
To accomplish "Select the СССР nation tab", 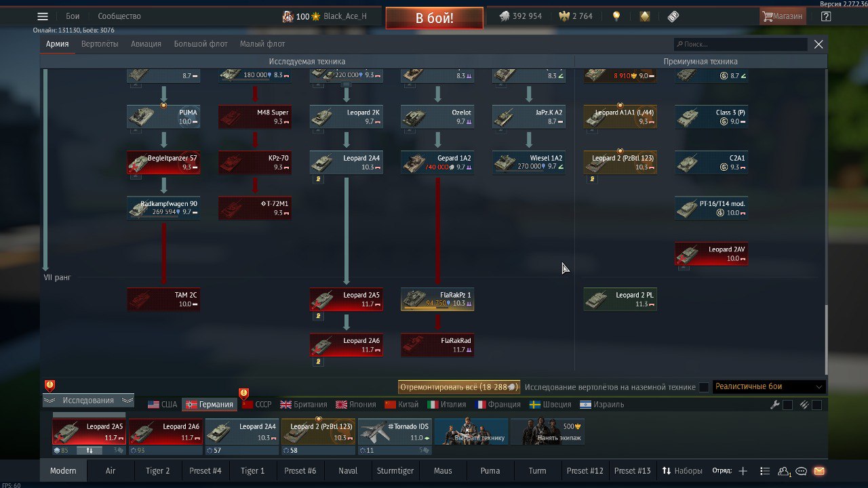I will click(x=257, y=405).
